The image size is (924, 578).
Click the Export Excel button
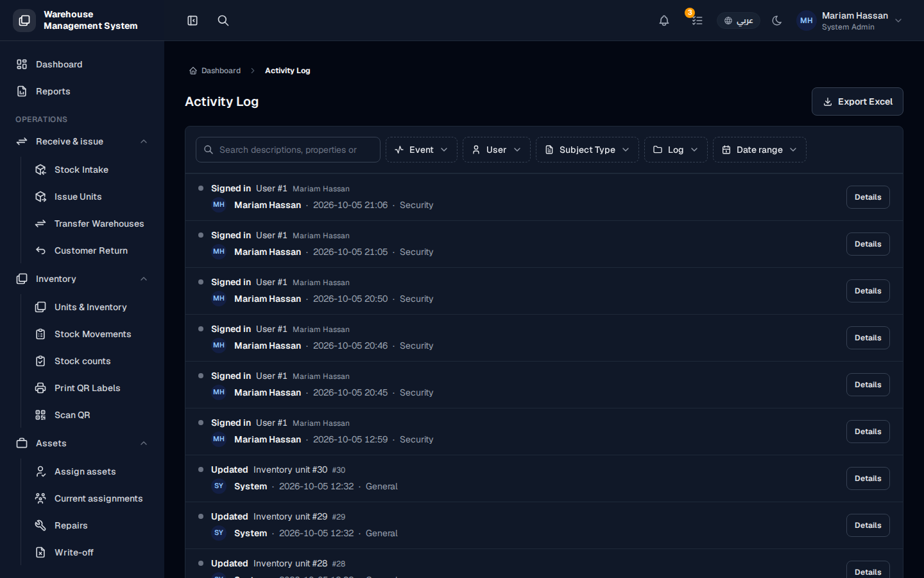857,101
